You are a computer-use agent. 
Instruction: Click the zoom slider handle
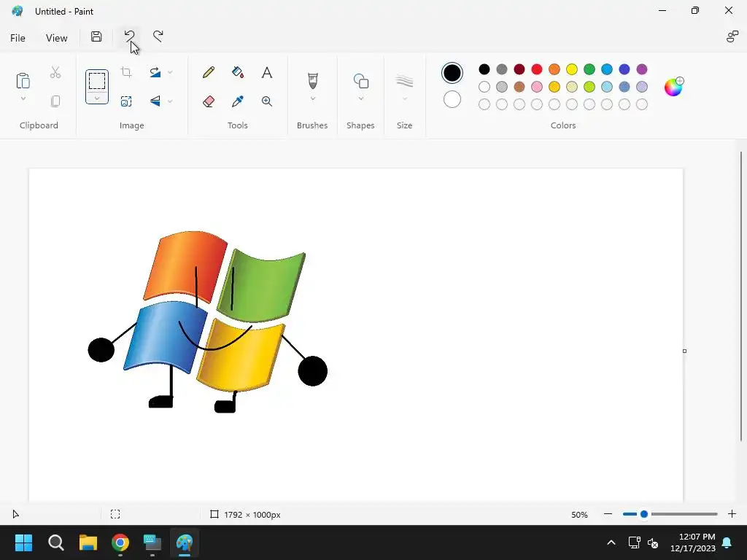[644, 514]
